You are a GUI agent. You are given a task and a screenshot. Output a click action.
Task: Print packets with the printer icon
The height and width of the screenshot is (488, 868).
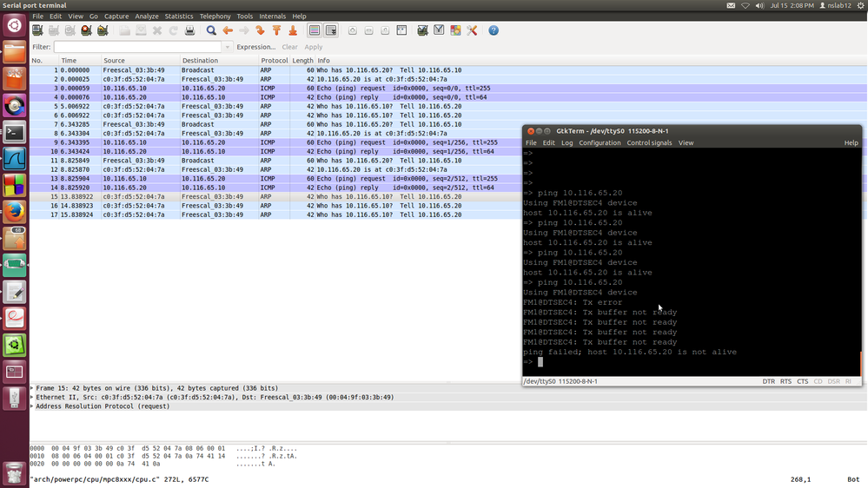(x=190, y=30)
